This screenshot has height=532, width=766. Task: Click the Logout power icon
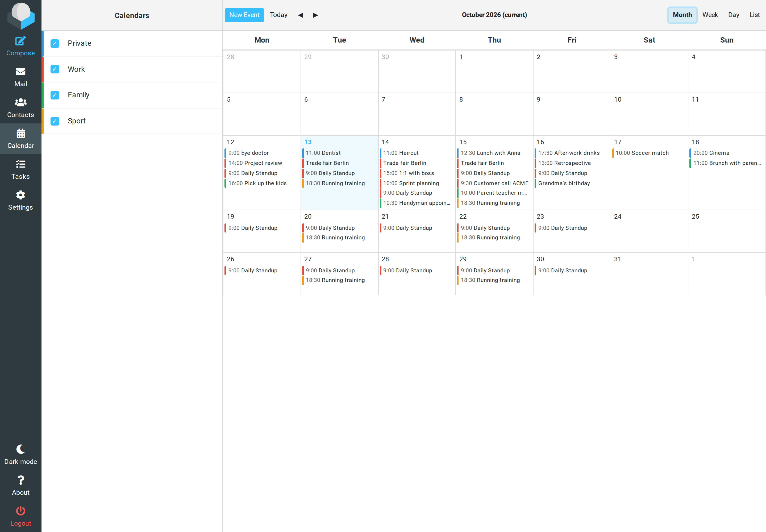pos(20,511)
